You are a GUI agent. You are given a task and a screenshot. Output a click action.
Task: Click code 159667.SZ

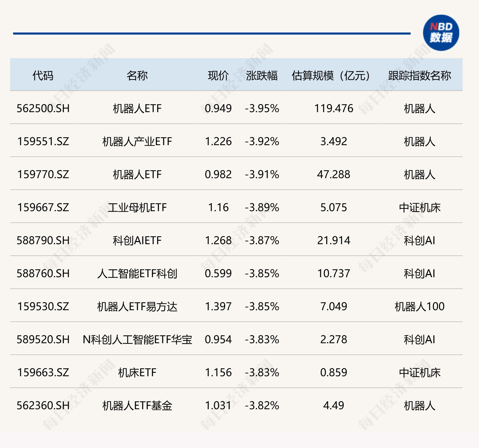[x=43, y=207]
